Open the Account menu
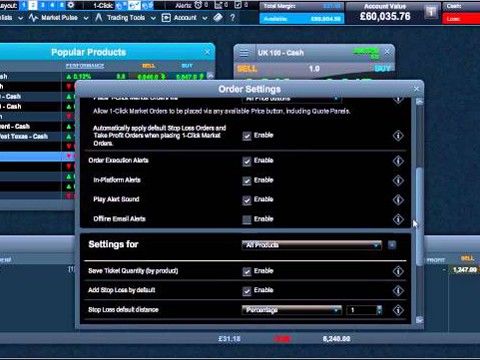The image size is (480, 360). point(185,17)
